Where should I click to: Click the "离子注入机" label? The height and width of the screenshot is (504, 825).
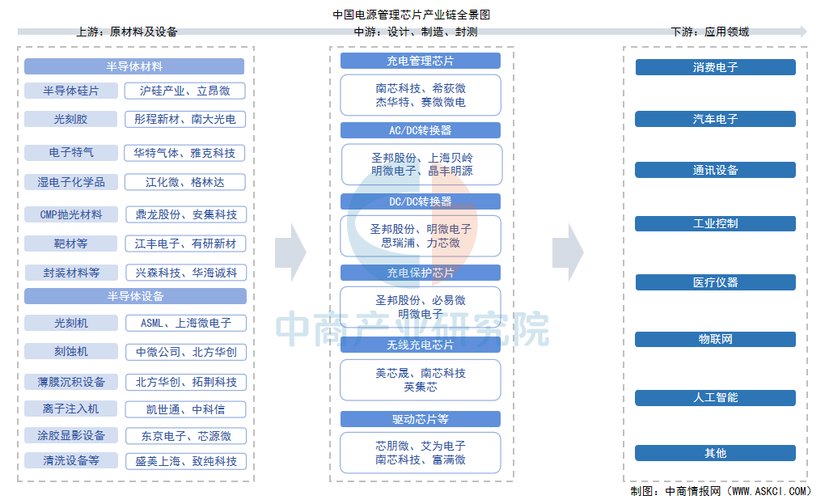tap(71, 409)
